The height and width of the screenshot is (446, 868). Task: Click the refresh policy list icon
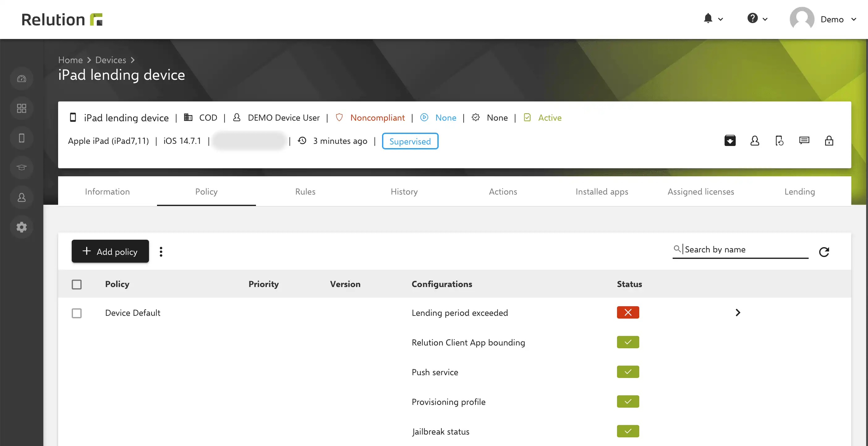(824, 252)
